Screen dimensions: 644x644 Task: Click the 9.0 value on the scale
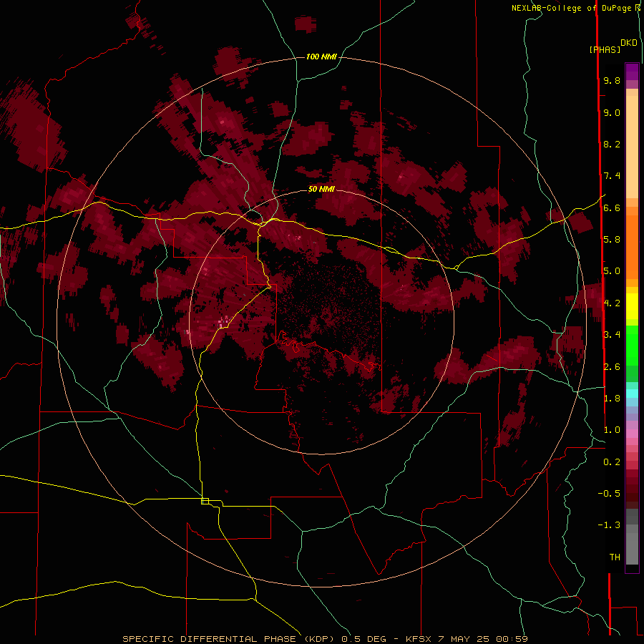pyautogui.click(x=612, y=112)
